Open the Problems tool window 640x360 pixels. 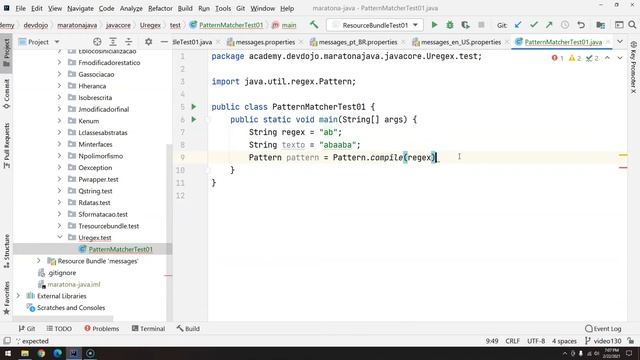(x=102, y=329)
